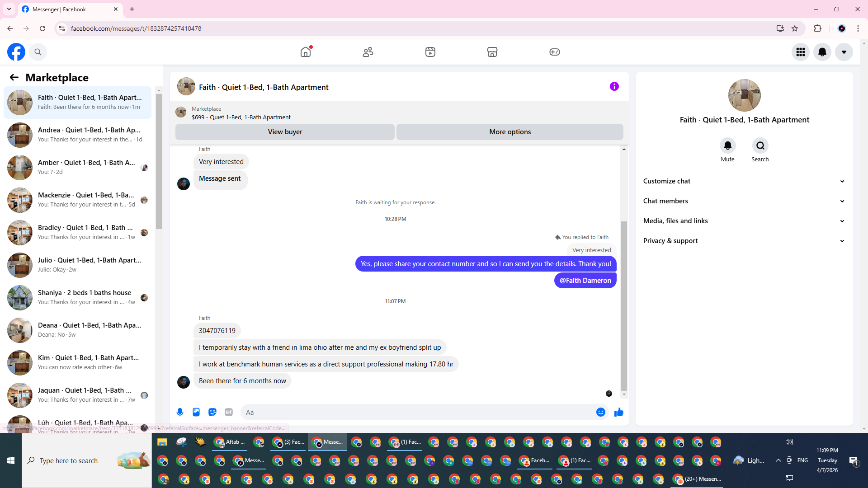Screen dimensions: 868x488
Task: Open Deana's conversation
Action: click(77, 330)
